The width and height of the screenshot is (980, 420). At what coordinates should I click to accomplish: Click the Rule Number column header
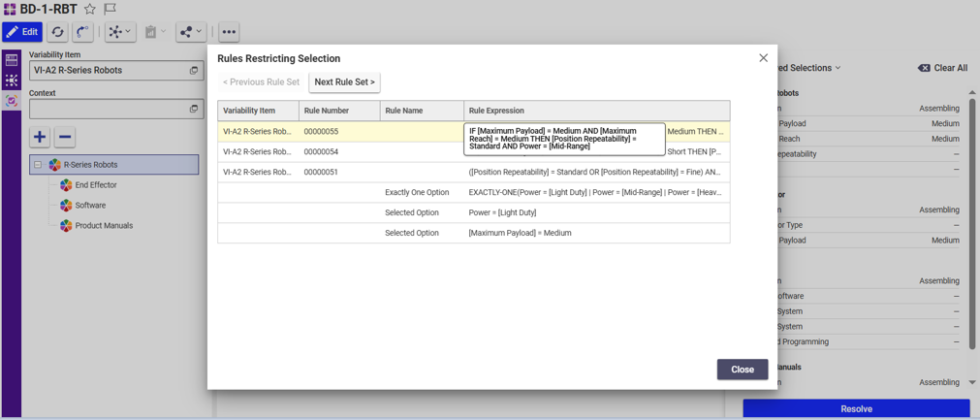pyautogui.click(x=339, y=111)
